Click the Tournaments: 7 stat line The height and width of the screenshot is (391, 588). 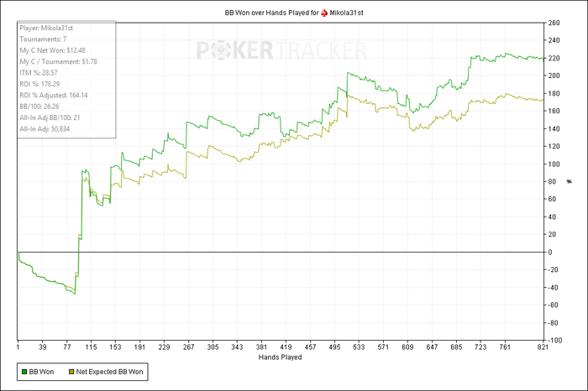pyautogui.click(x=43, y=39)
